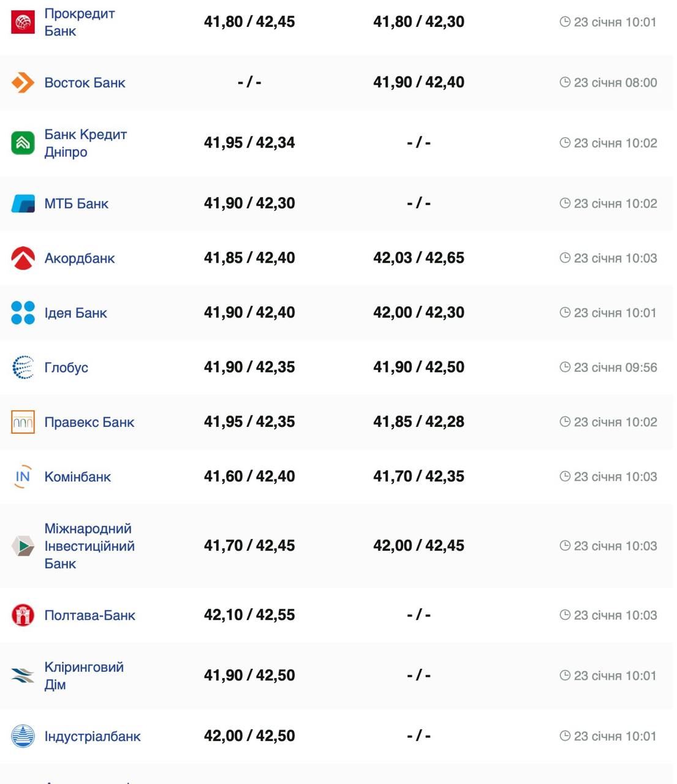Click the Полтава-Банк name link
Screen dimensions: 677x784
click(89, 615)
